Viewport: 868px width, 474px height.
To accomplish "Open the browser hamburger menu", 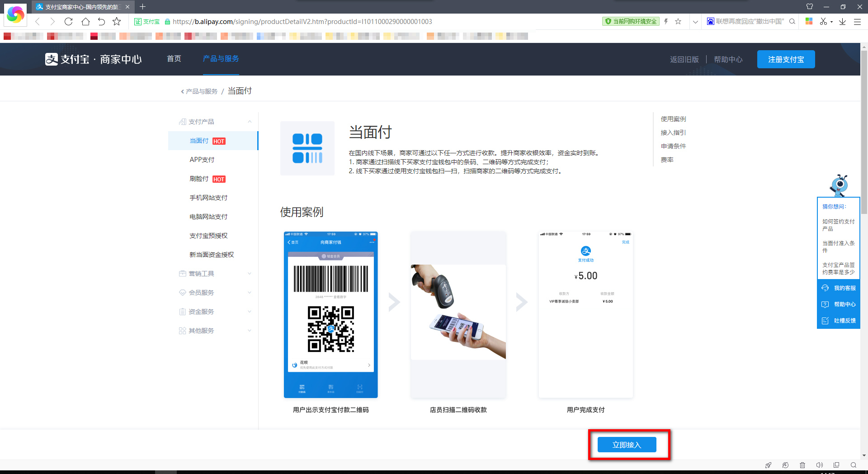I will (x=857, y=21).
